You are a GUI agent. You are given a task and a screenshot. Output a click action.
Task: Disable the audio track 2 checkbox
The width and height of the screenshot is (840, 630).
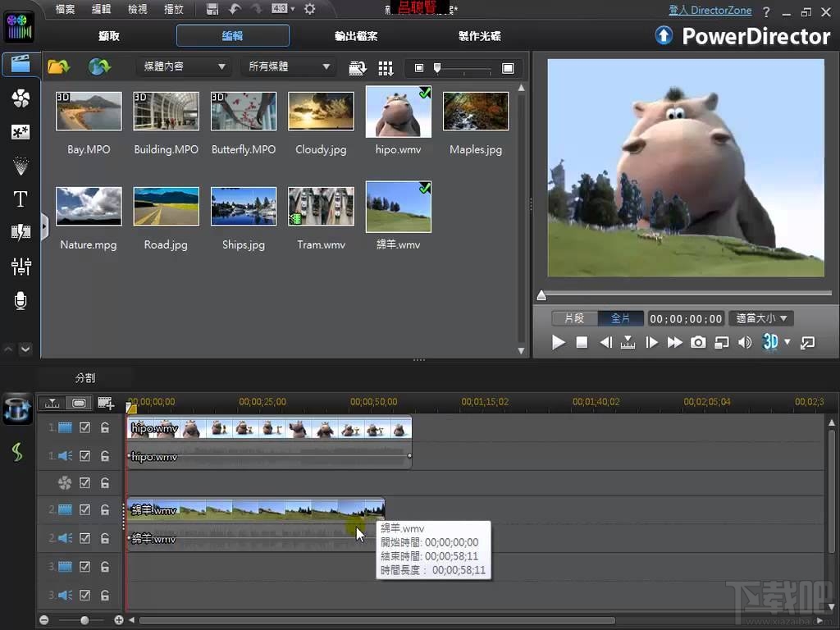(84, 538)
